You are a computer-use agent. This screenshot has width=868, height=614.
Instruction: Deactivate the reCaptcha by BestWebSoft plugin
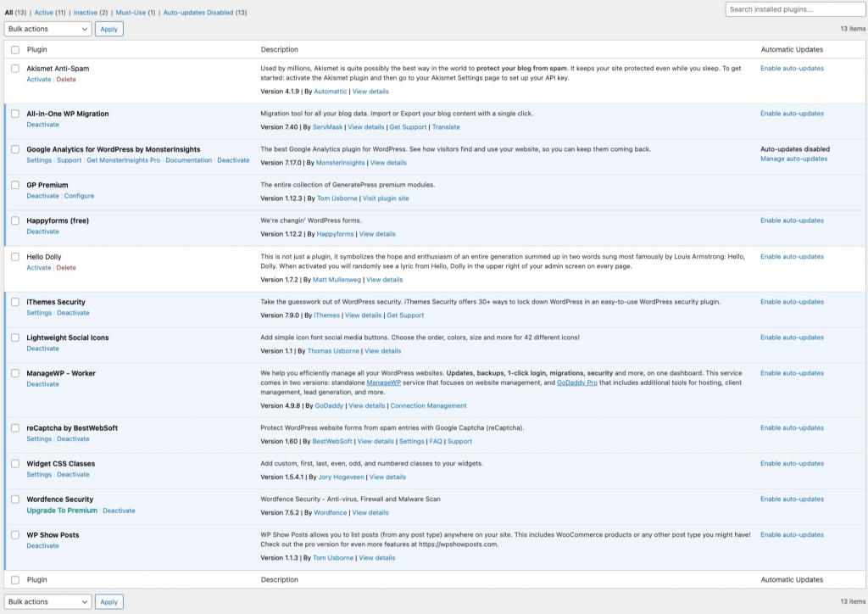(x=73, y=439)
